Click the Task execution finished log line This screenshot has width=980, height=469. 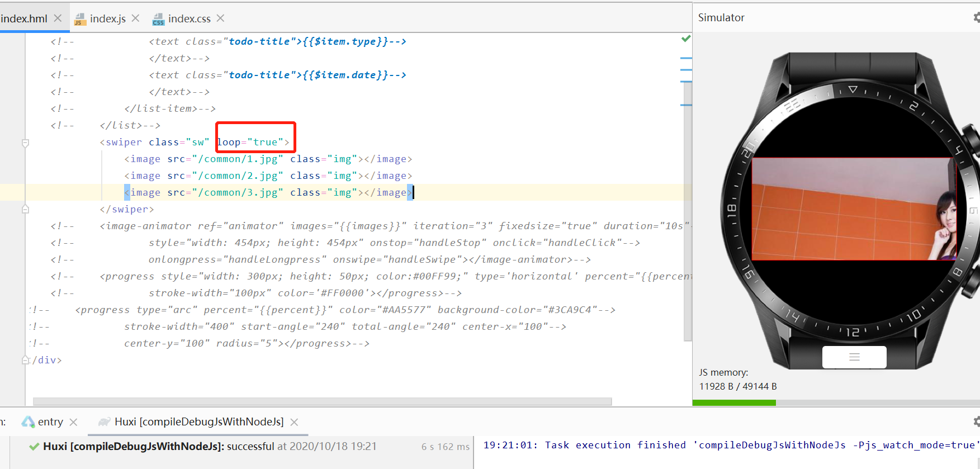coord(731,445)
